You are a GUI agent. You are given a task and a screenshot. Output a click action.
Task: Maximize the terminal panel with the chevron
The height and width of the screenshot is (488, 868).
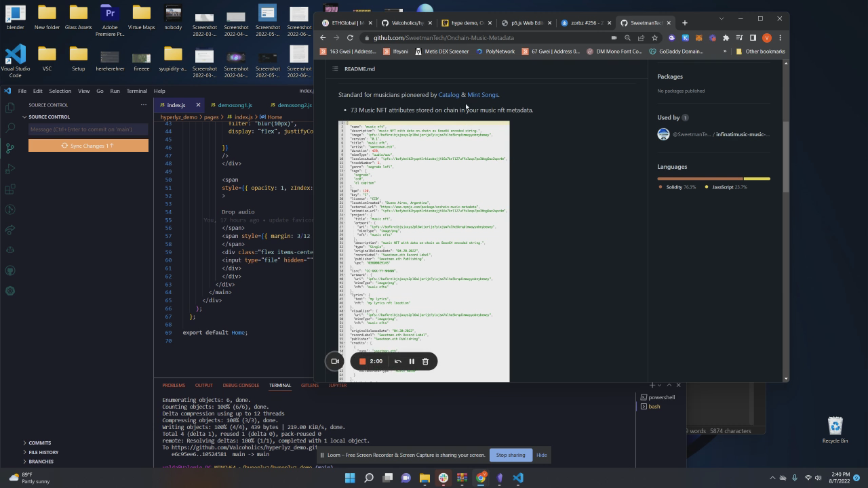[669, 385]
